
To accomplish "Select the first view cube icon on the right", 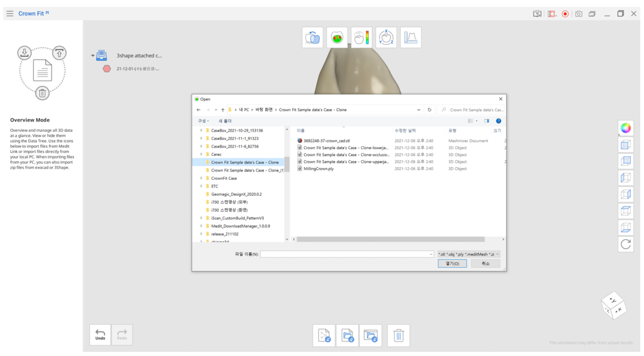I will tap(626, 145).
